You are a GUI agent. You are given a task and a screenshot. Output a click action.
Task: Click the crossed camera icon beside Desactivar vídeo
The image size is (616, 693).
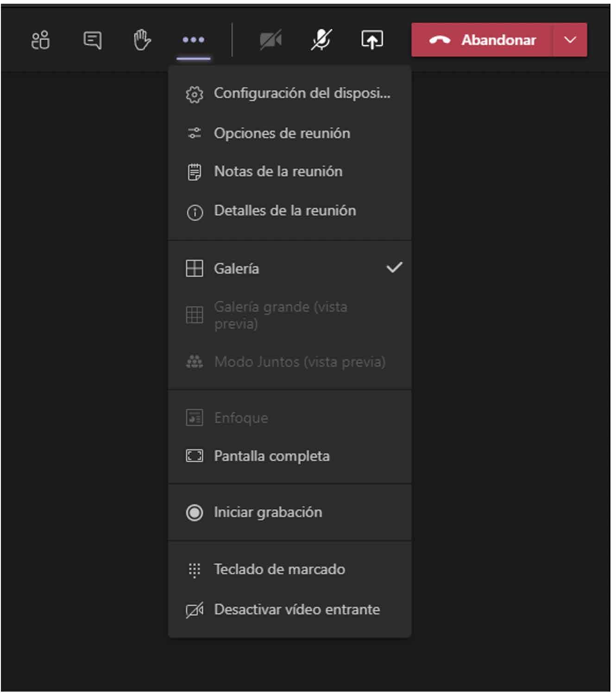[195, 611]
